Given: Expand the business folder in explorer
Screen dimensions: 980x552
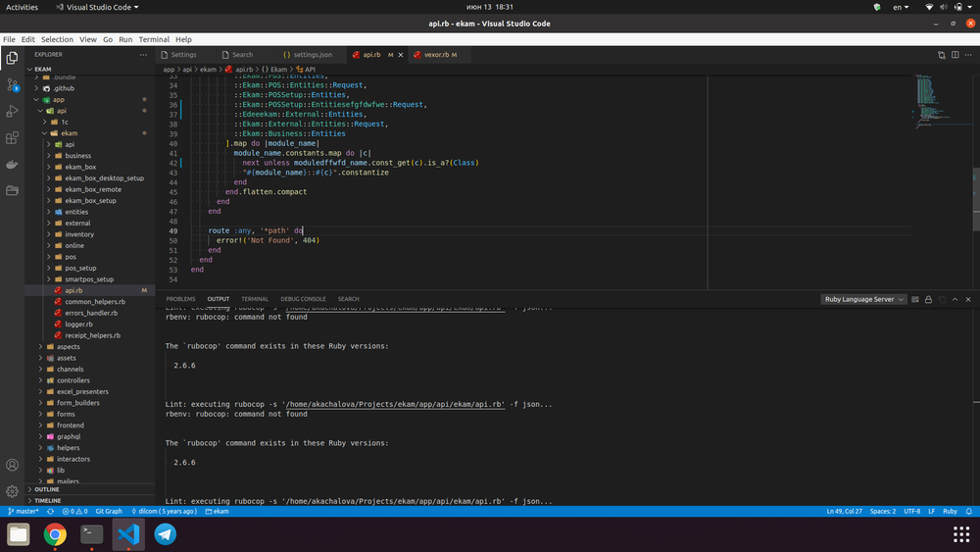Looking at the screenshot, I should 77,156.
